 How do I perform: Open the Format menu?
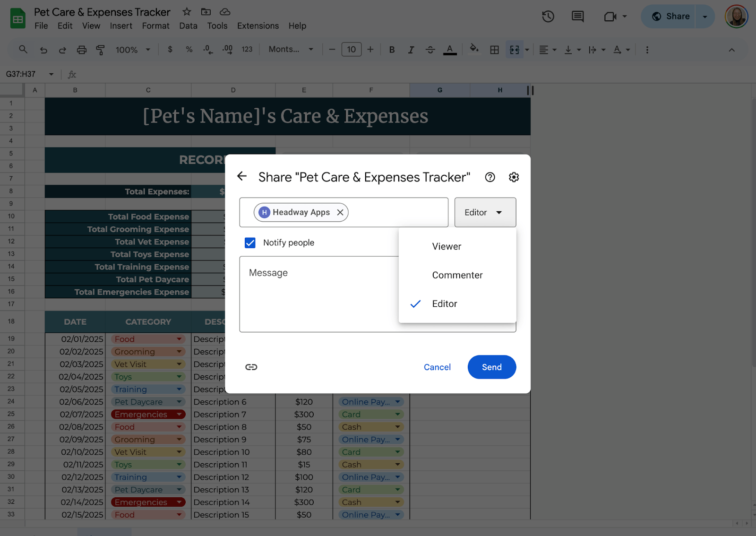[x=155, y=26]
